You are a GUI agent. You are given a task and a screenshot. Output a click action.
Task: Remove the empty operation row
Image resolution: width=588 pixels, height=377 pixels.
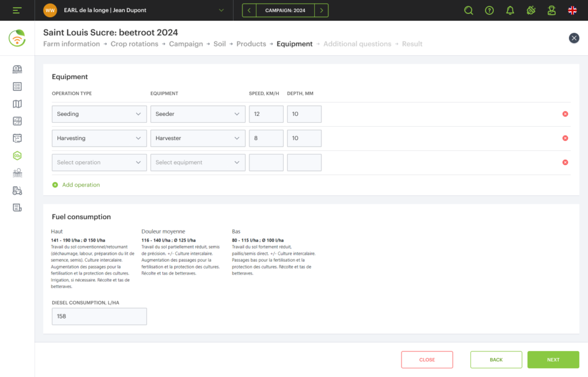565,162
